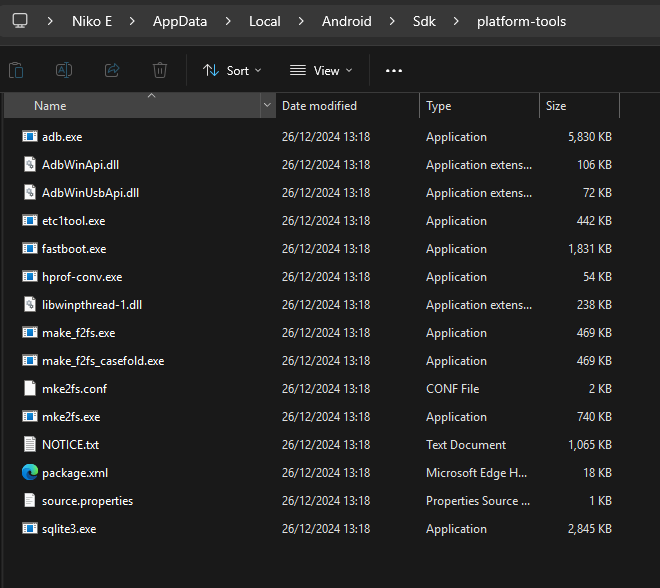This screenshot has width=660, height=588.
Task: Select the make_f2fs_casefold.exe file name
Action: [103, 361]
